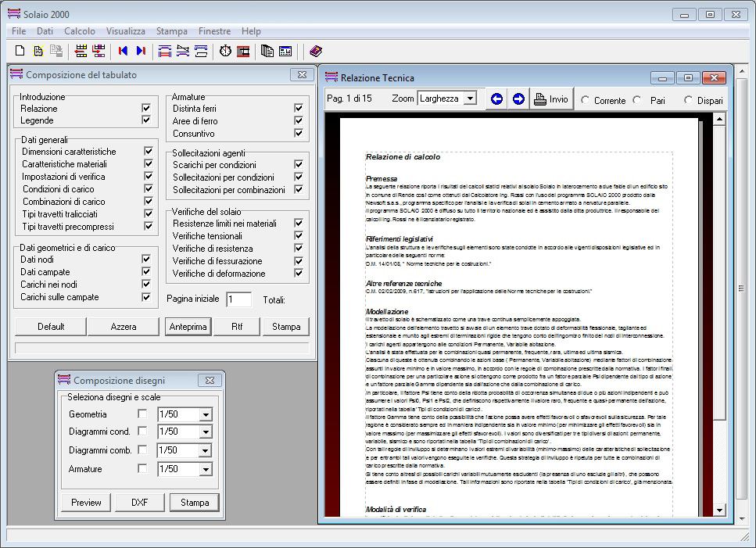Open the Help menu
Viewport: 756px width, 548px height.
(x=251, y=30)
